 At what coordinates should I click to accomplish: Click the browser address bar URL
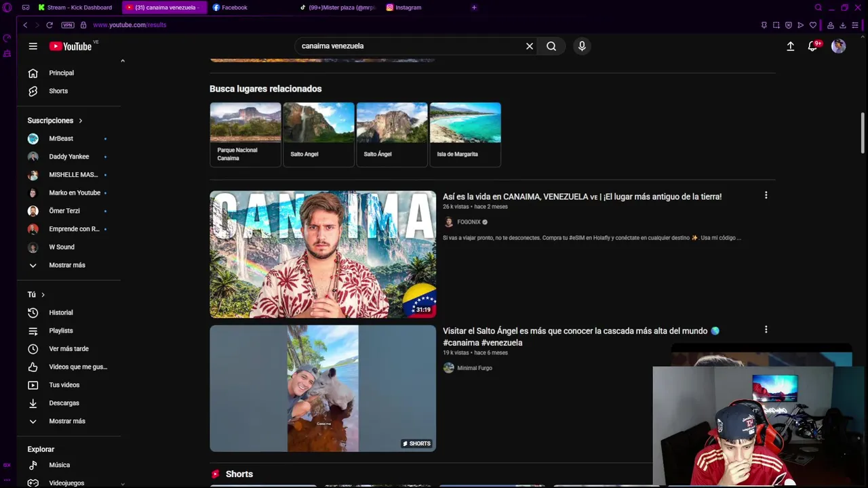[130, 25]
